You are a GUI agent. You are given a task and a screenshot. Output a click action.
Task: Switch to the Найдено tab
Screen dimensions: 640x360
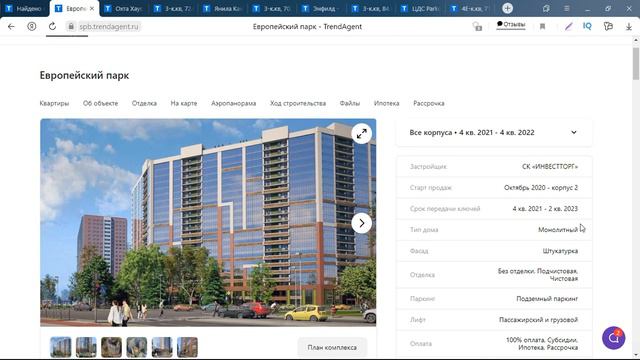click(x=24, y=8)
